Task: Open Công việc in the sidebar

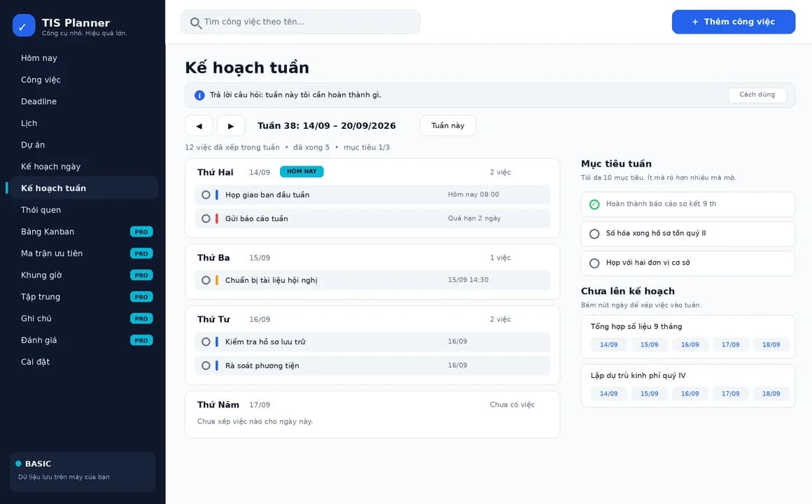Action: [x=84, y=80]
